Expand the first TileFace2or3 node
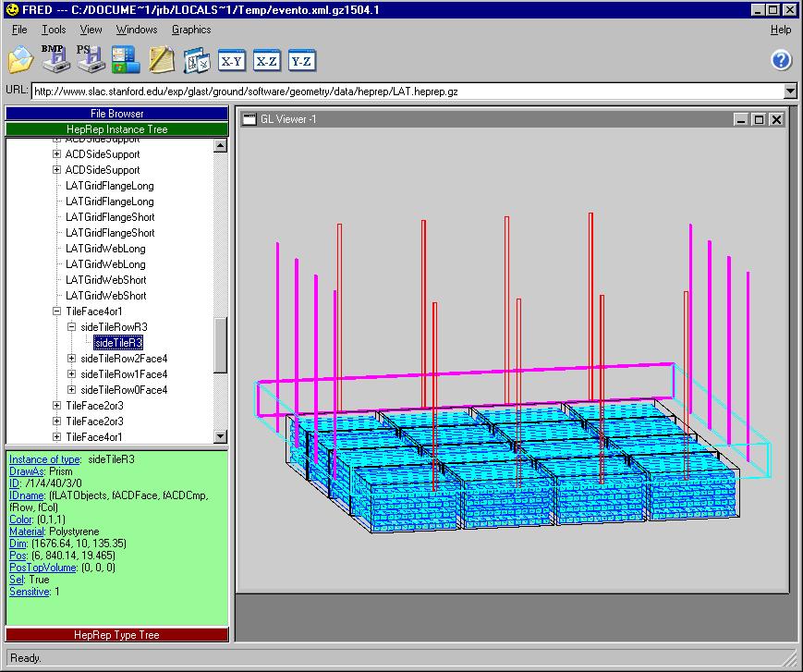803x672 pixels. coord(57,405)
